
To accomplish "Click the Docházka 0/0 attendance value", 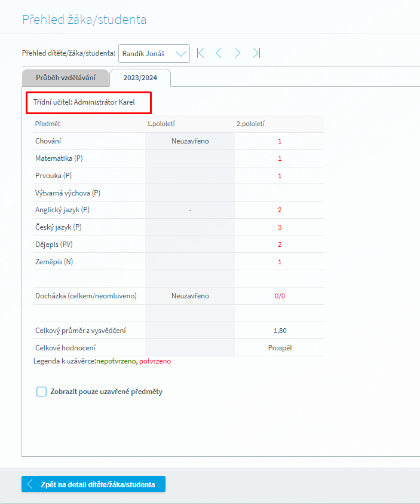I will click(280, 296).
